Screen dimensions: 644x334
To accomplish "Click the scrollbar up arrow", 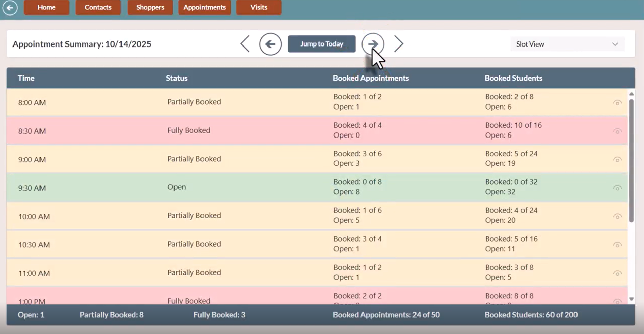I will coord(632,94).
